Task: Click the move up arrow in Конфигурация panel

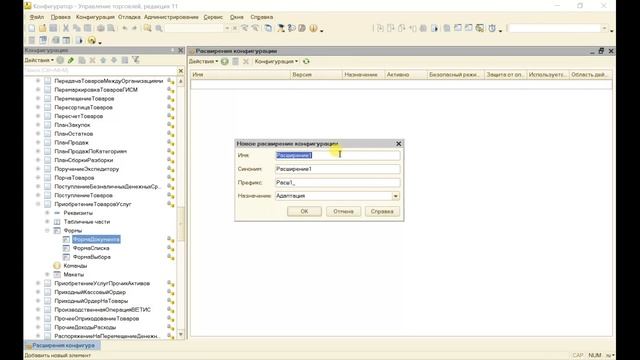Action: 103,60
